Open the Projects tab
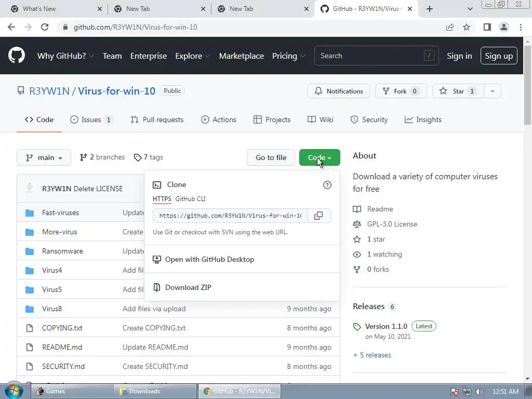532x399 pixels. click(x=272, y=119)
